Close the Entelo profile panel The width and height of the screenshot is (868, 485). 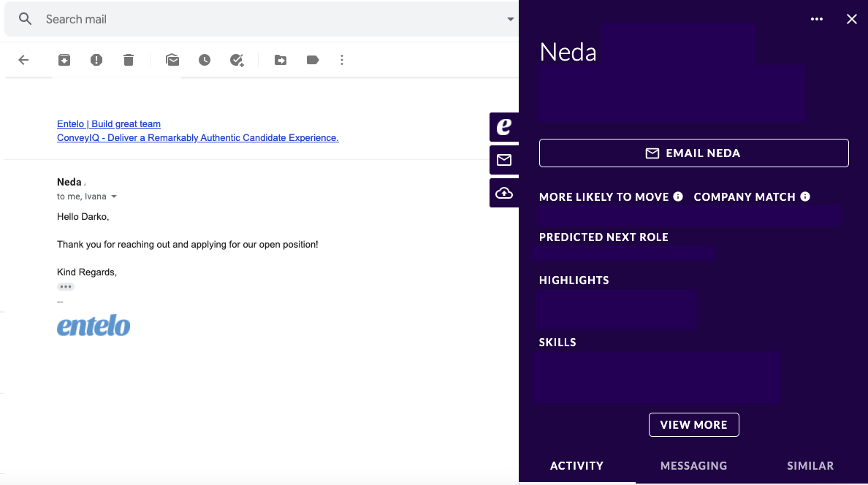(851, 20)
